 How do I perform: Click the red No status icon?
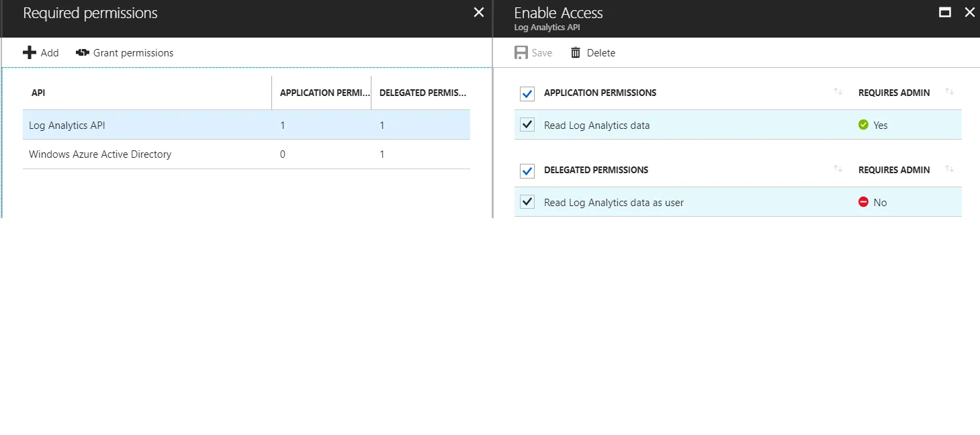pos(864,202)
